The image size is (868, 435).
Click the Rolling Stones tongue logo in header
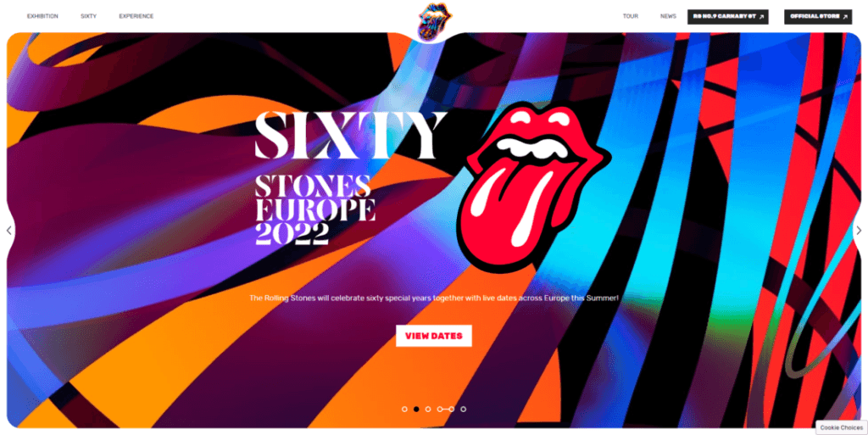(434, 21)
